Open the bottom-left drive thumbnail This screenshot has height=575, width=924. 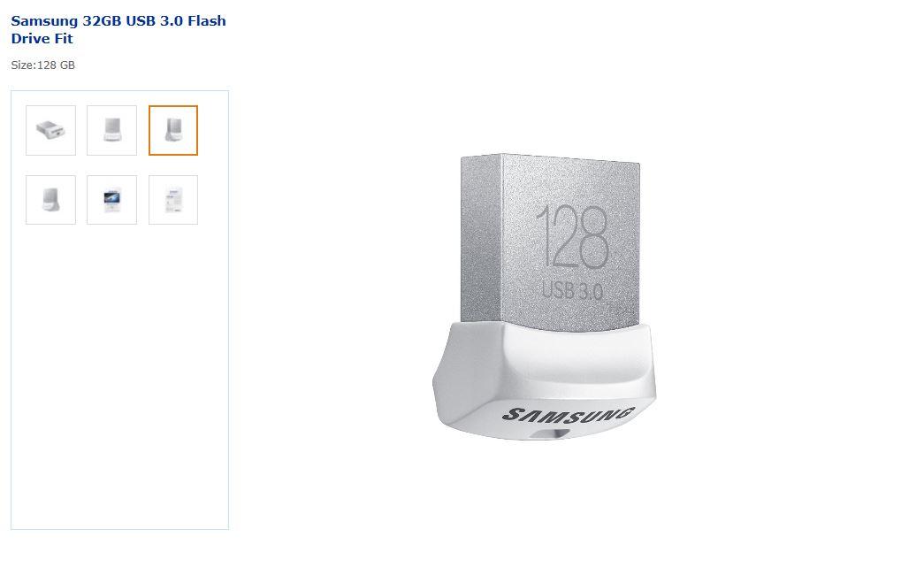[50, 200]
